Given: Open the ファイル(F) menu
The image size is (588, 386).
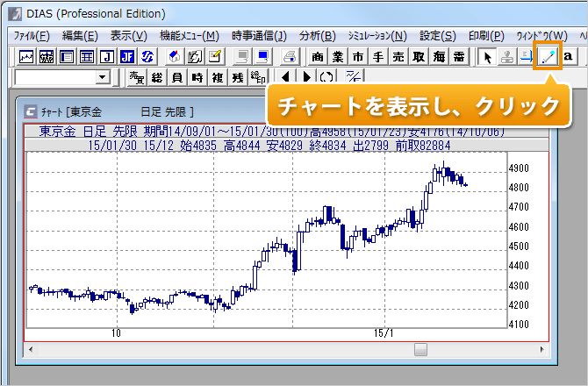Looking at the screenshot, I should pyautogui.click(x=32, y=35).
